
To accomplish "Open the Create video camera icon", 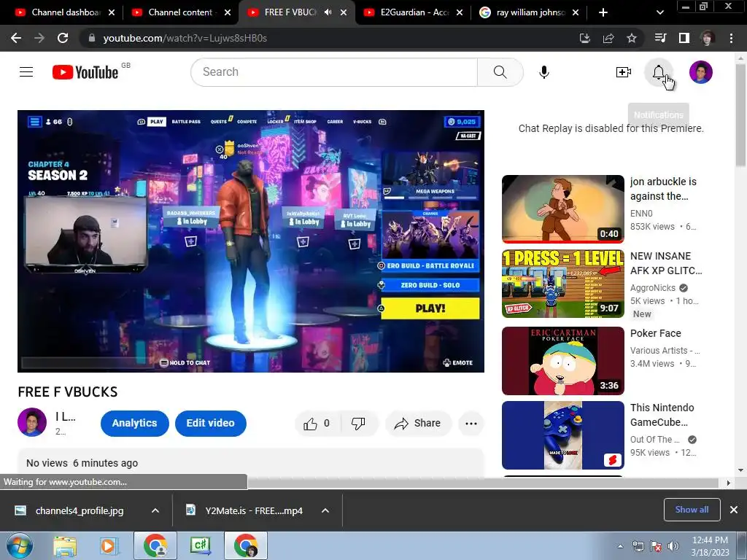I will coord(623,72).
